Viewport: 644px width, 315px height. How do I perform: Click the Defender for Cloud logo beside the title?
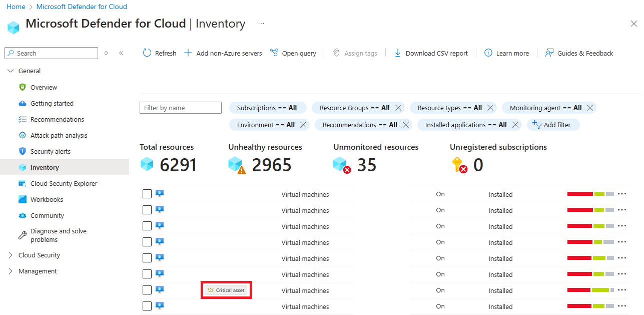14,27
